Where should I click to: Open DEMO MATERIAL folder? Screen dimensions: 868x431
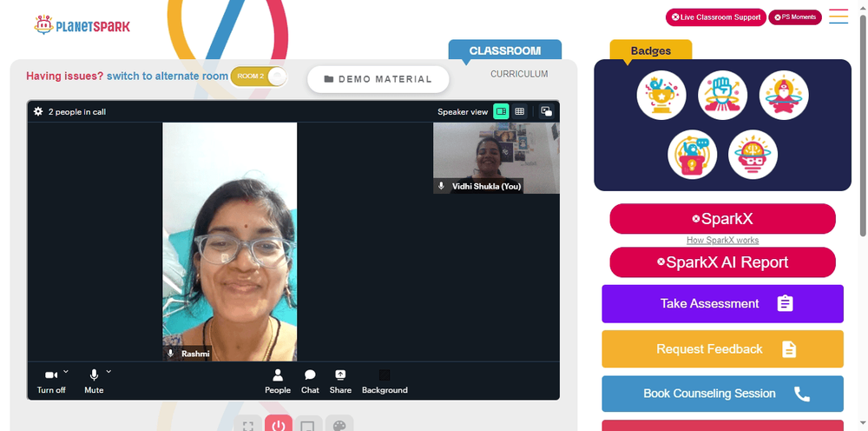[x=378, y=79]
